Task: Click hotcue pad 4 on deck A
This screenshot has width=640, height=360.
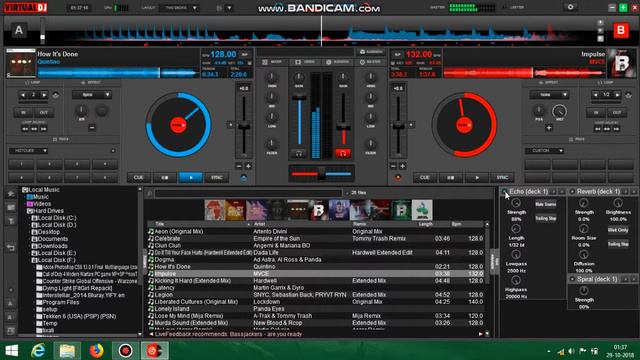Action: pos(105,164)
